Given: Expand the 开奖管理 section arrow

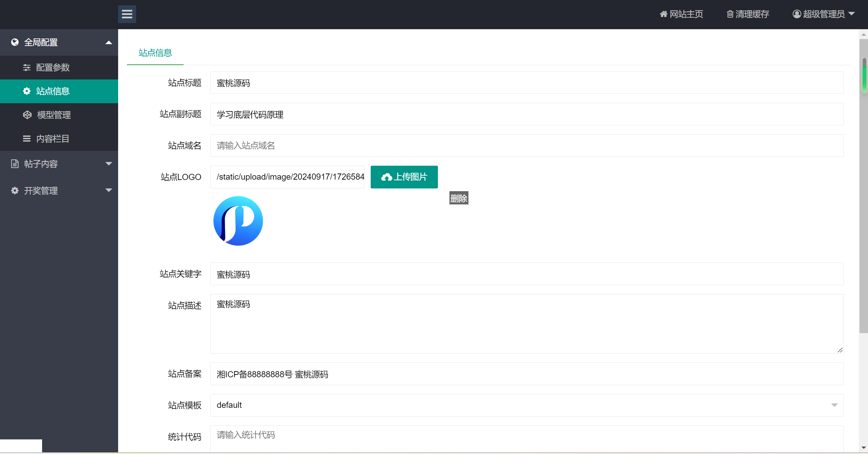Looking at the screenshot, I should tap(109, 190).
